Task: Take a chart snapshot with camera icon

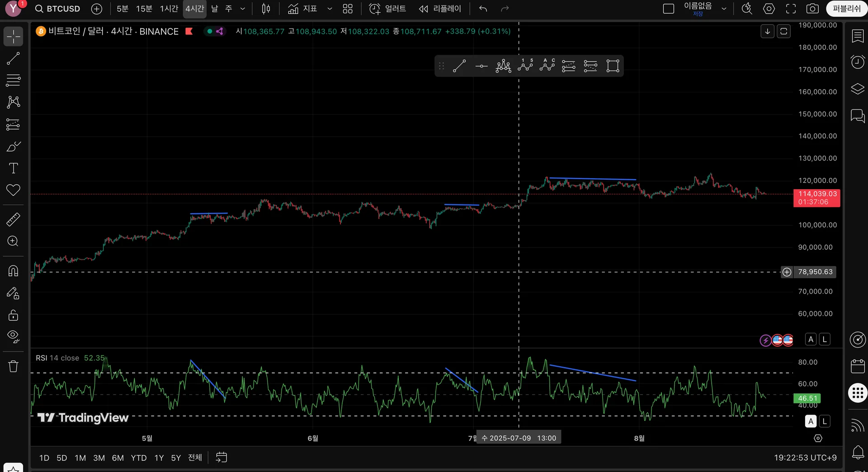Action: tap(812, 9)
